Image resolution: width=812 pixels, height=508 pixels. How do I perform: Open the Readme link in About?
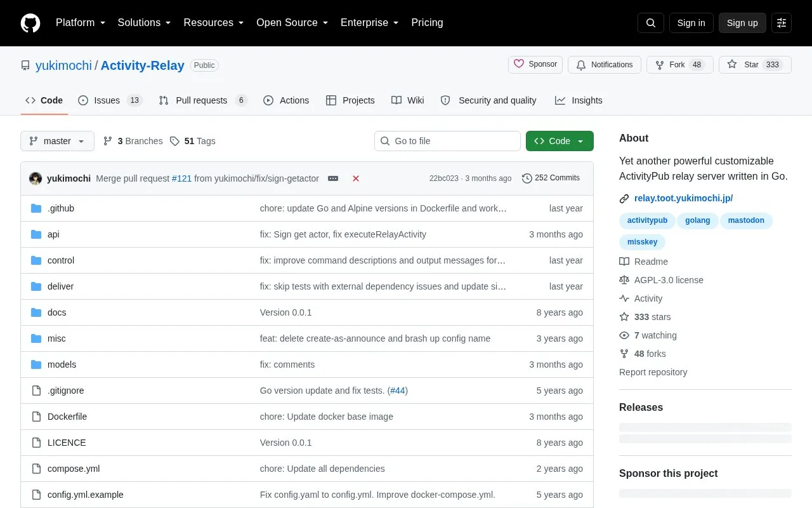click(x=644, y=262)
